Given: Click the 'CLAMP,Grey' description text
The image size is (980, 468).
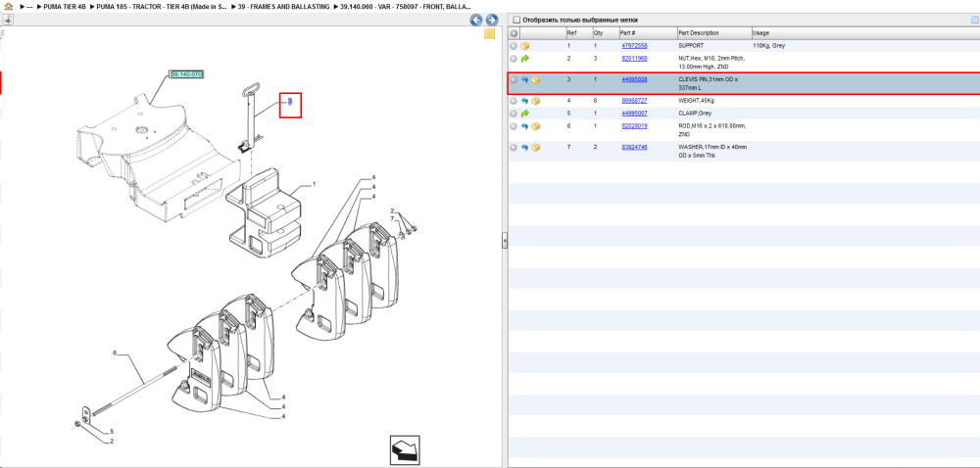Looking at the screenshot, I should pos(695,114).
